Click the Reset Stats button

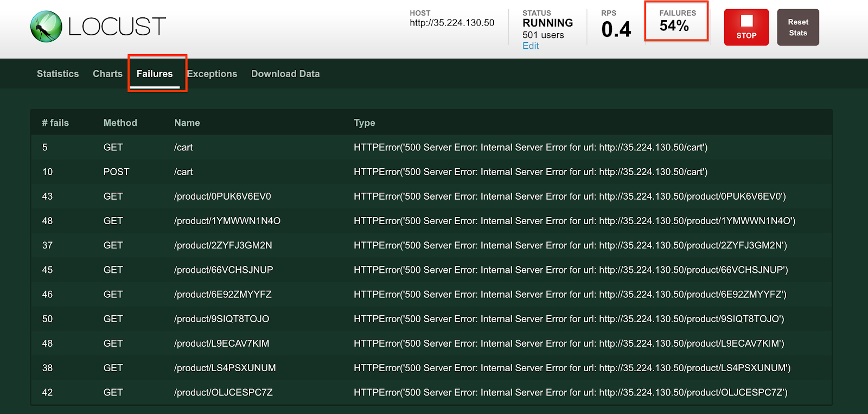tap(797, 27)
